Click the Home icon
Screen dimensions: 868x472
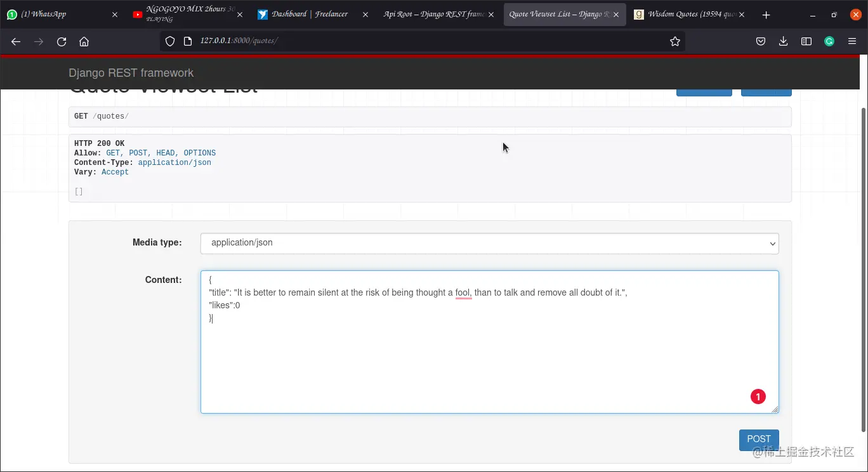(85, 41)
